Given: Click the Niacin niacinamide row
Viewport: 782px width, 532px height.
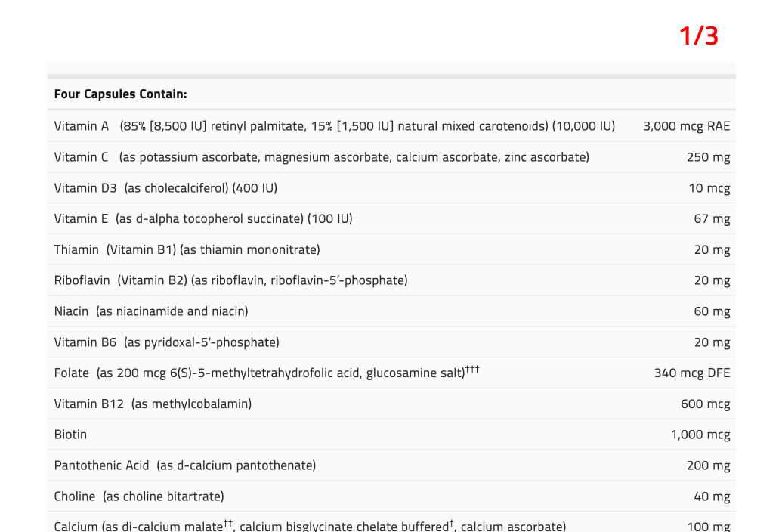Looking at the screenshot, I should pyautogui.click(x=391, y=311).
